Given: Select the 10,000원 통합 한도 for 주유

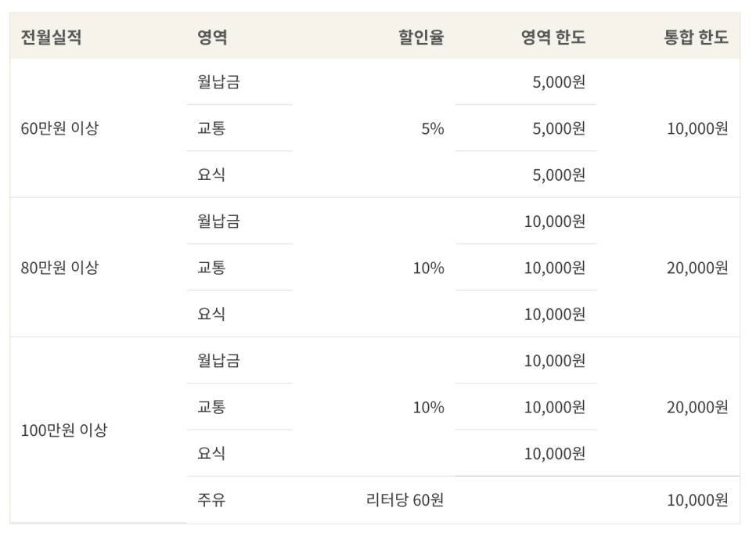Looking at the screenshot, I should [x=697, y=499].
